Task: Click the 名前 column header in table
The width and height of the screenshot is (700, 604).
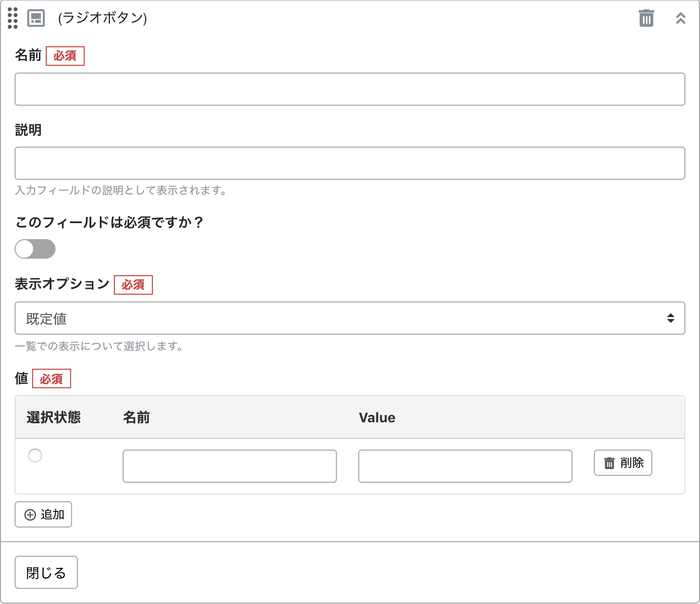Action: [x=136, y=417]
